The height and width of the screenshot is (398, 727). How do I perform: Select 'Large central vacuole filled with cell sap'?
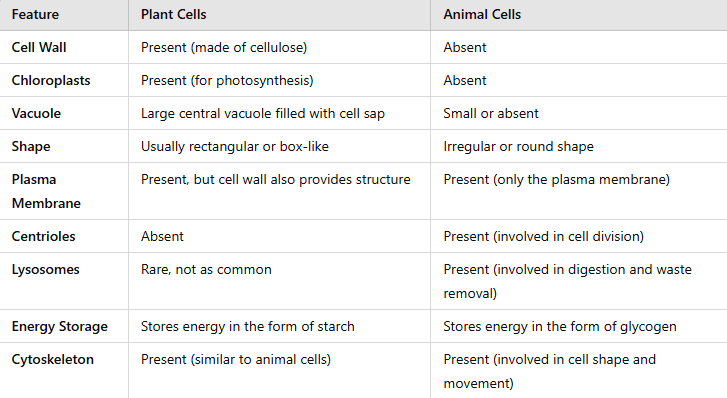pos(263,114)
